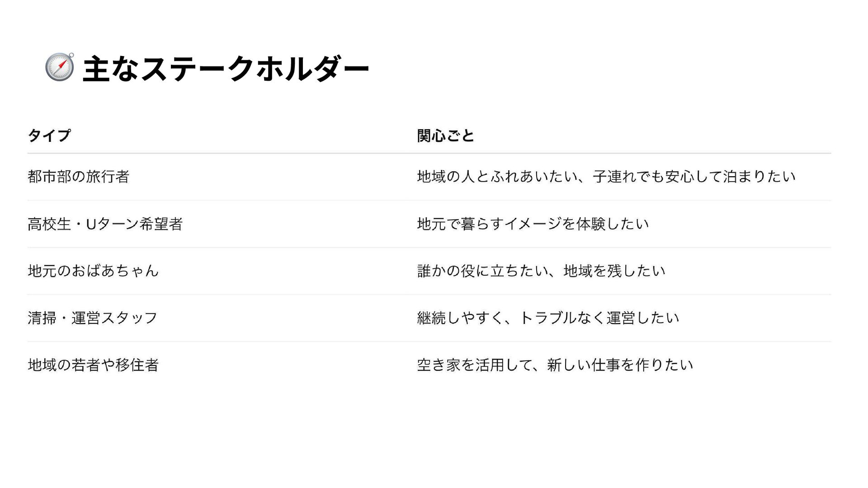Select the phrase トラブルなく運営したい
Image resolution: width=868 pixels, height=488 pixels.
[599, 318]
